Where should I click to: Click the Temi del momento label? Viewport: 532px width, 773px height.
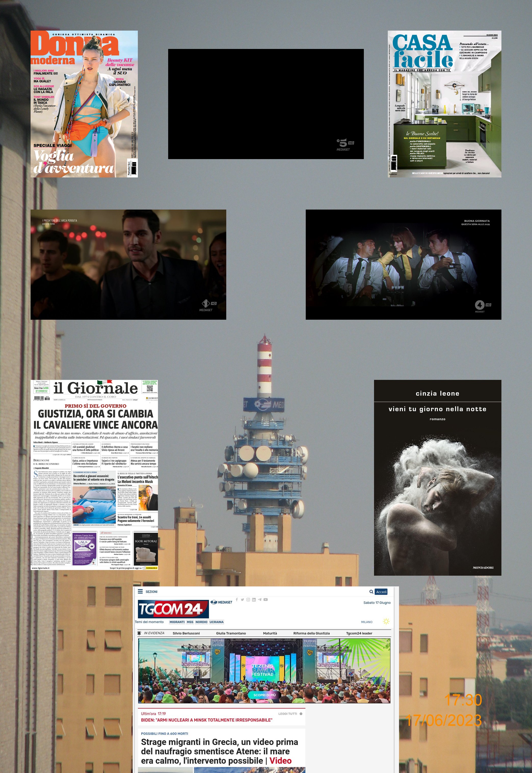pyautogui.click(x=149, y=622)
